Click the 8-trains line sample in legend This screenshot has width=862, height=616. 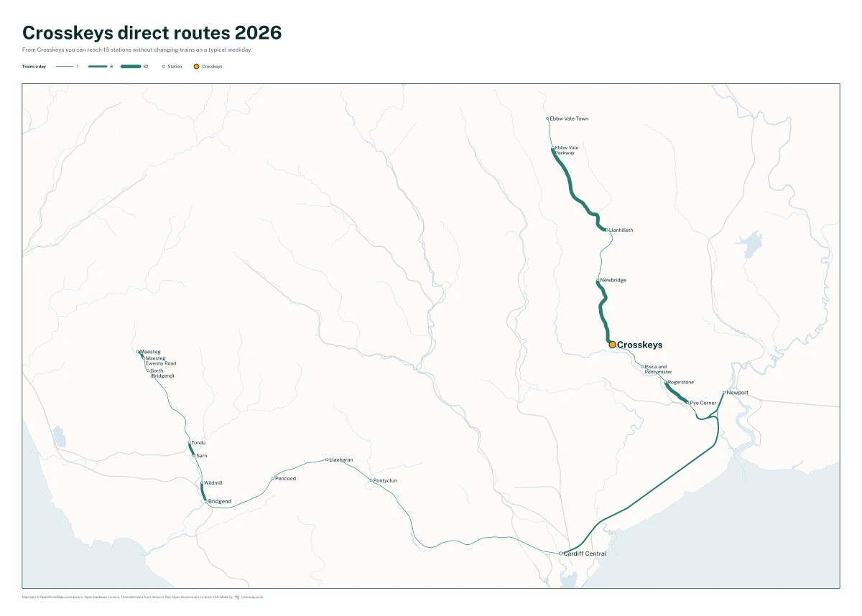(98, 66)
